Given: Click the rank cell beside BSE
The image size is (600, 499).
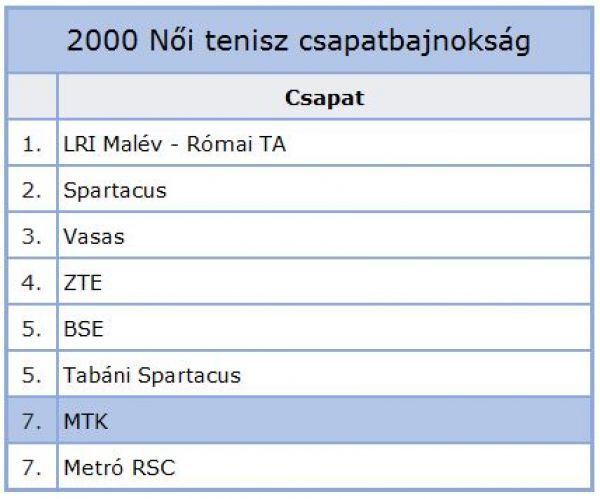Looking at the screenshot, I should 33,328.
